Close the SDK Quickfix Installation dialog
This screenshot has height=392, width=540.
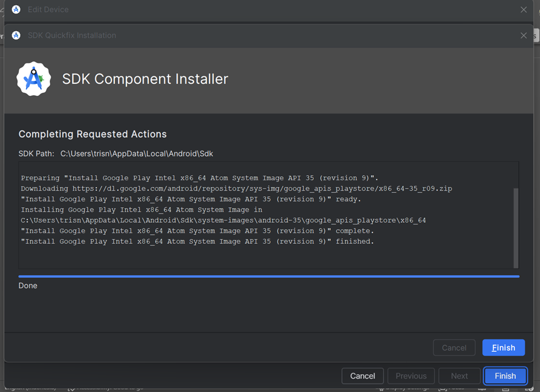[x=523, y=36]
